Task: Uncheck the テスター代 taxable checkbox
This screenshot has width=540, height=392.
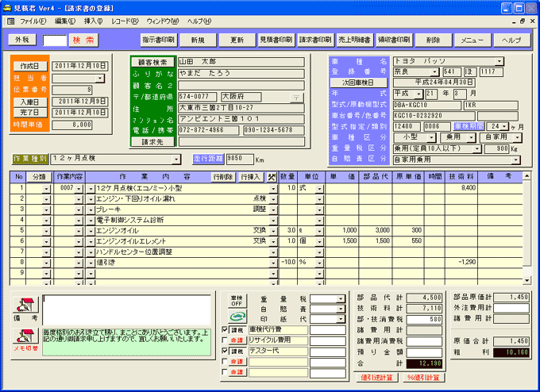Action: point(225,351)
